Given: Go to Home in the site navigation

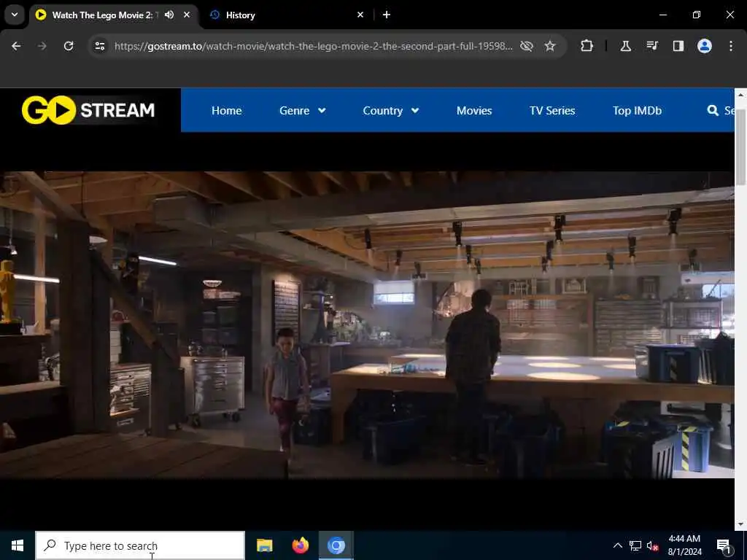Looking at the screenshot, I should 227,111.
